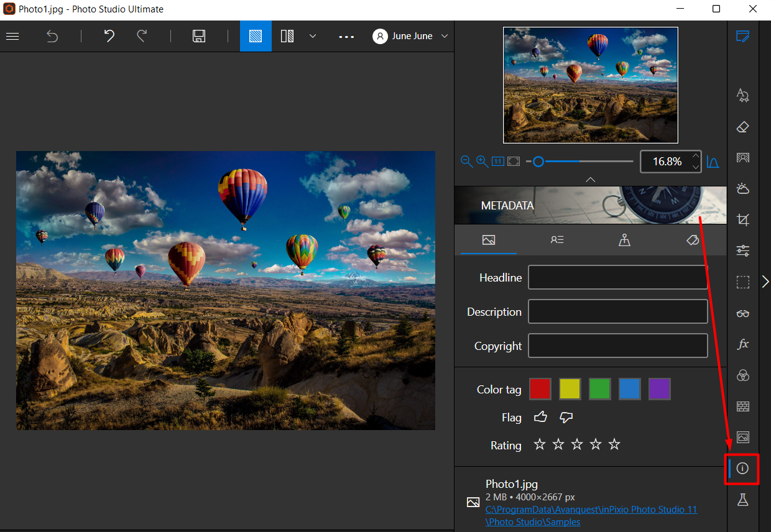Choose the red Color tag swatch
Image resolution: width=771 pixels, height=532 pixels.
[540, 389]
